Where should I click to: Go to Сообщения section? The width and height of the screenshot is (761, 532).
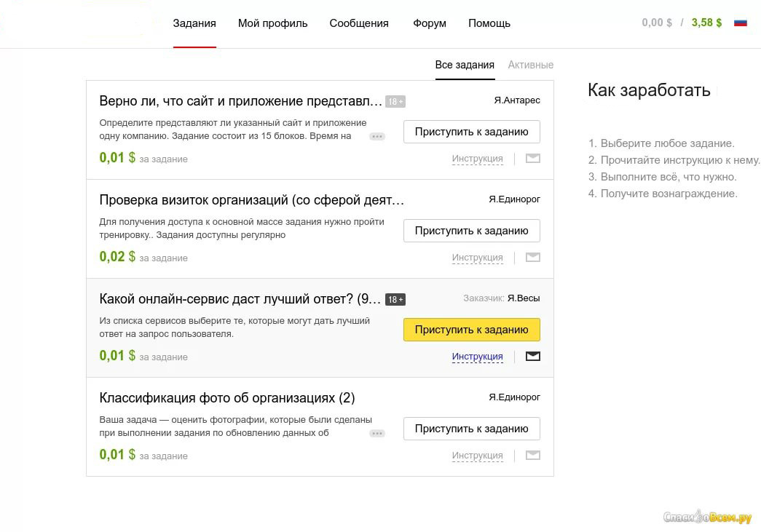coord(359,23)
